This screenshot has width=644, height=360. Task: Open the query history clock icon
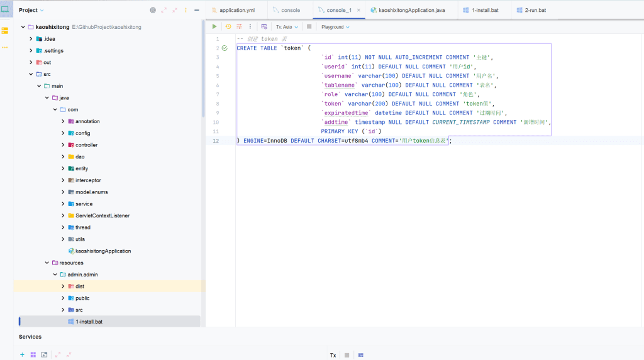click(228, 26)
